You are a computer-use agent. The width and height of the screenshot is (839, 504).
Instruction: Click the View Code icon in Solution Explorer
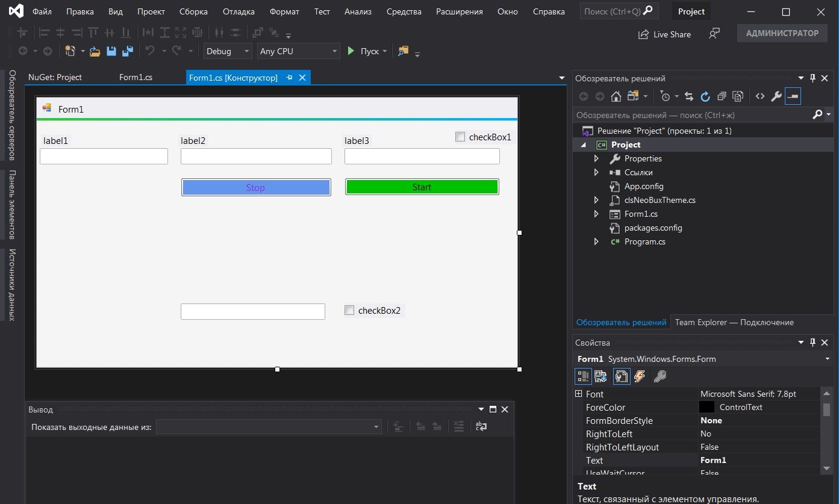760,96
